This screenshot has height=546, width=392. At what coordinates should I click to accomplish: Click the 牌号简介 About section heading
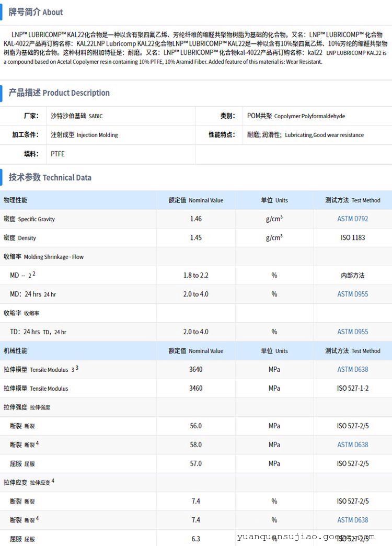pyautogui.click(x=36, y=12)
